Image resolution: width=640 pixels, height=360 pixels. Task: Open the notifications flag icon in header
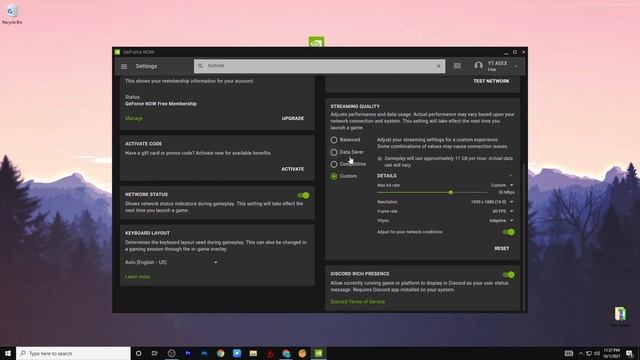point(457,66)
